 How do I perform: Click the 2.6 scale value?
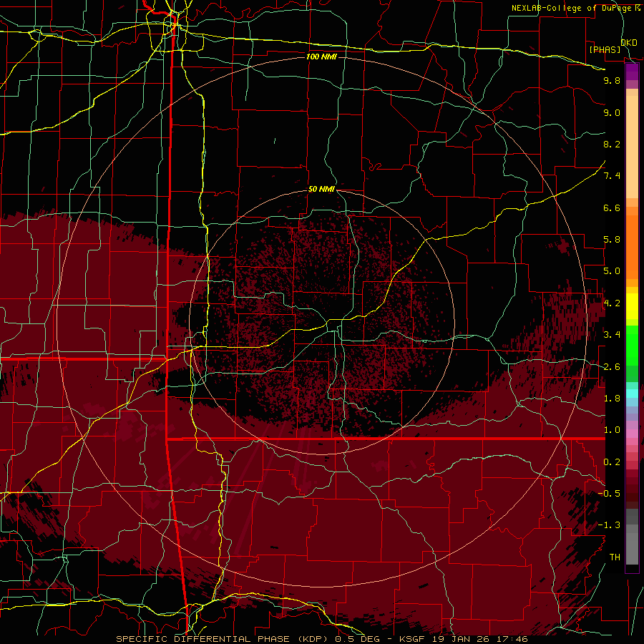pos(612,367)
